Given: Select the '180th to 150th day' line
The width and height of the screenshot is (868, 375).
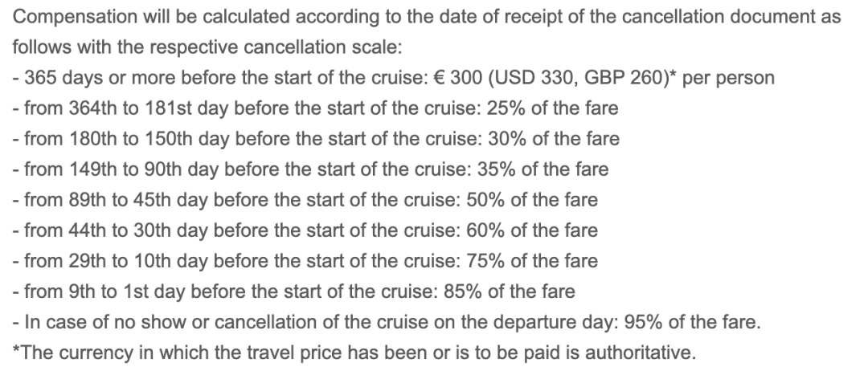Looking at the screenshot, I should click(316, 139).
